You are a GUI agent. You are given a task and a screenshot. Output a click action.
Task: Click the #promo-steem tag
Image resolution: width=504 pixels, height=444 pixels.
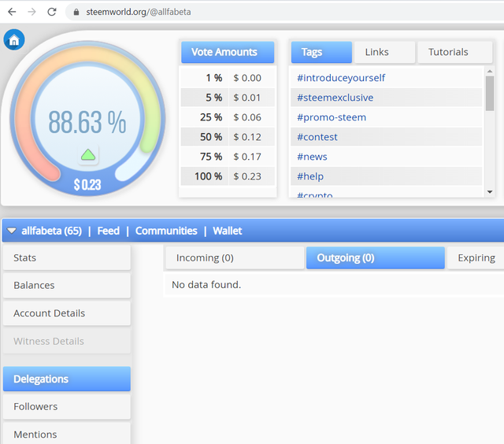[x=332, y=117]
